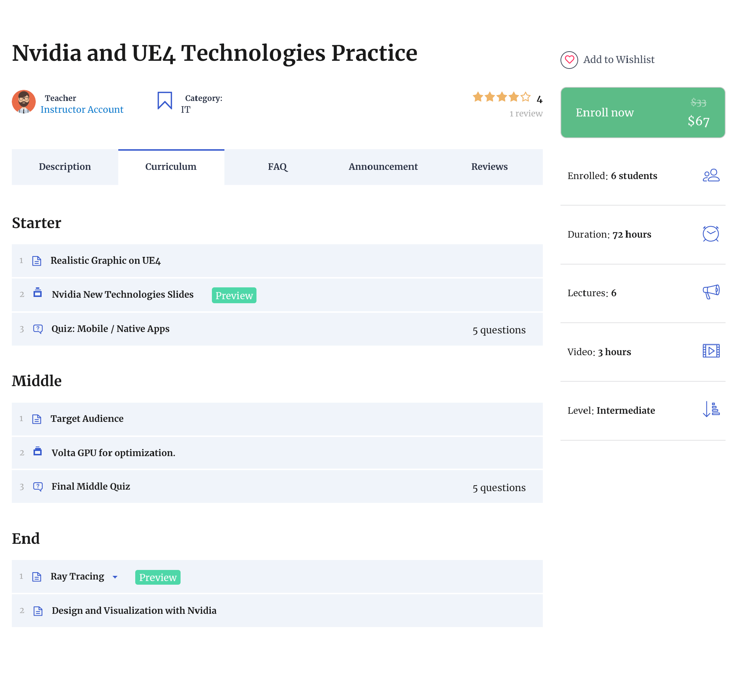737x700 pixels.
Task: Open the Quiz: Mobile / Native Apps item
Action: point(111,329)
